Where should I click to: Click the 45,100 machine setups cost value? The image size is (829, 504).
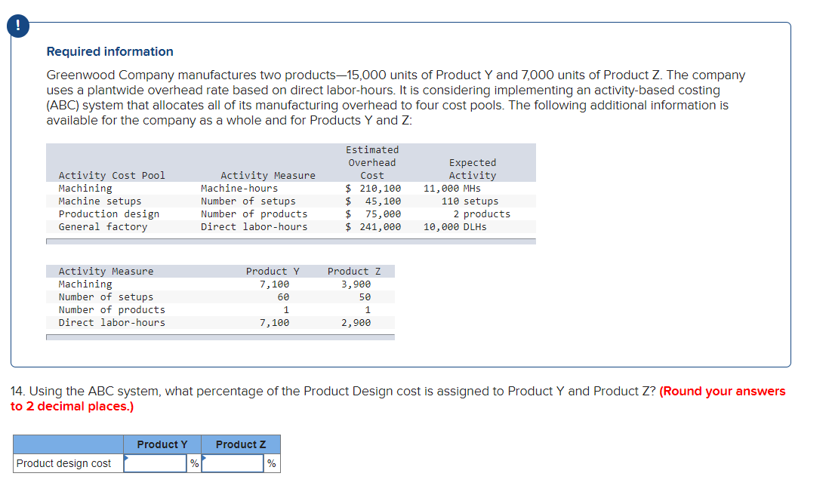pyautogui.click(x=383, y=201)
